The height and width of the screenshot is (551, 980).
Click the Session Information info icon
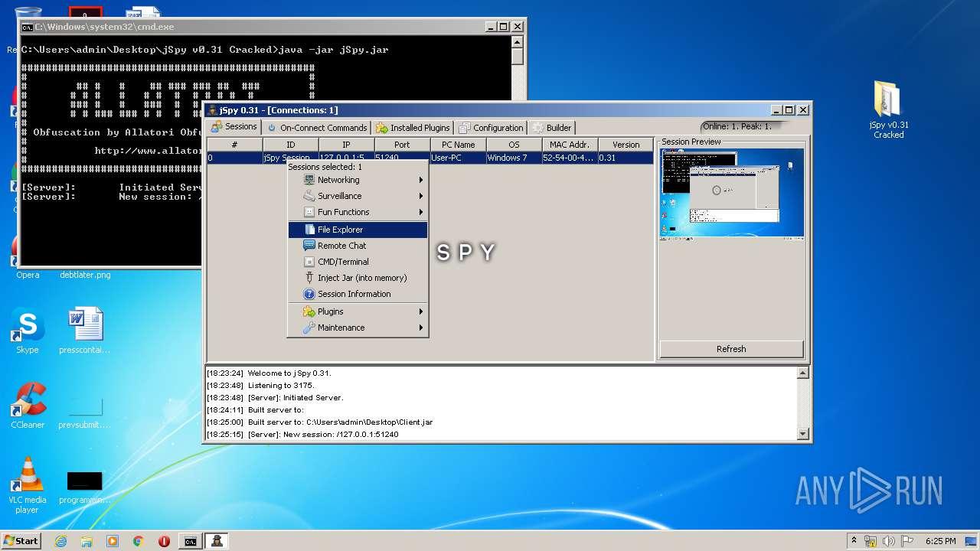[309, 294]
